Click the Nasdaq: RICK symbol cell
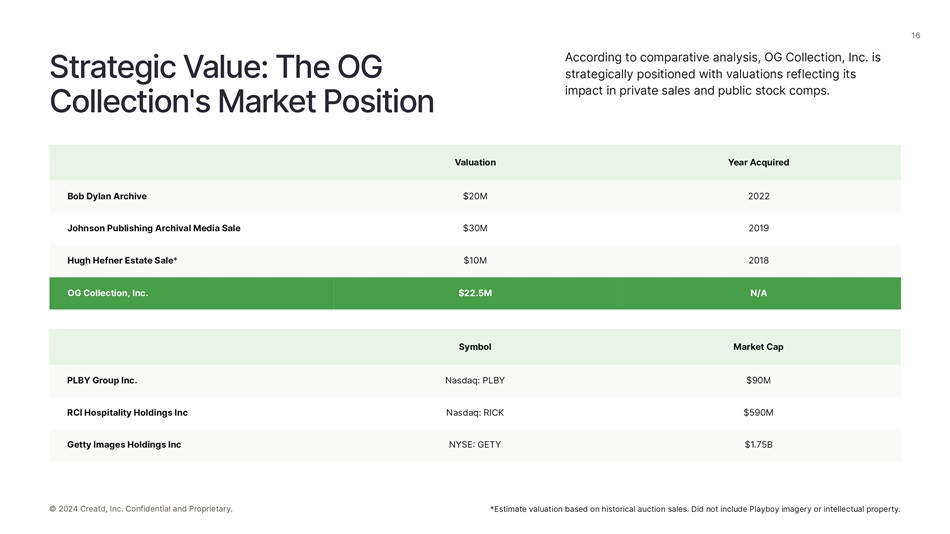The width and height of the screenshot is (950, 534). pos(475,412)
